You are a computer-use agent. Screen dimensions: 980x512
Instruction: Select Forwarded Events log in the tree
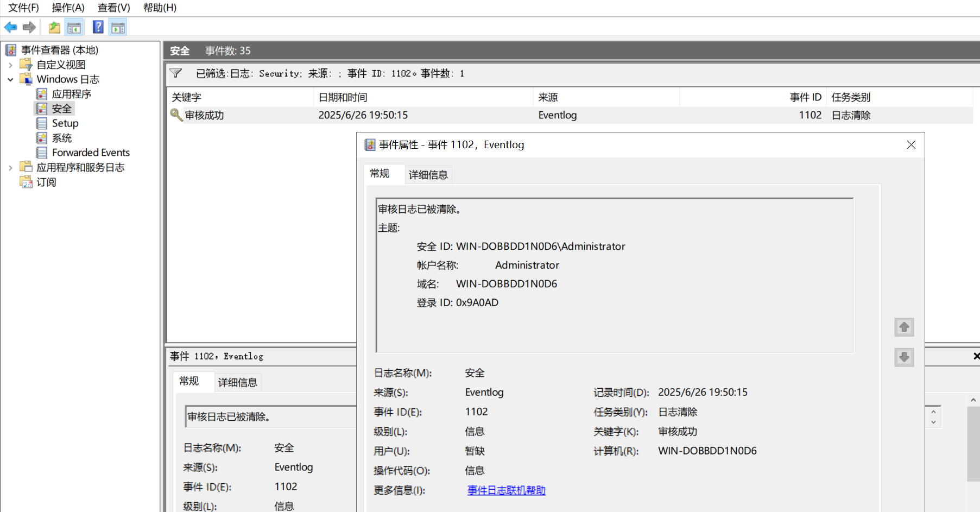point(91,153)
